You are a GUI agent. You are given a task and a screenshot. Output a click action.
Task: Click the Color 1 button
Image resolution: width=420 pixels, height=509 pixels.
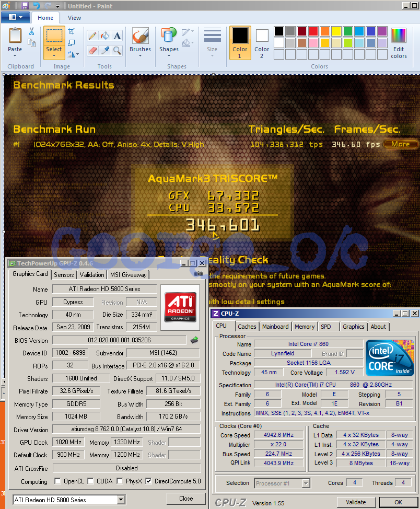(x=240, y=43)
